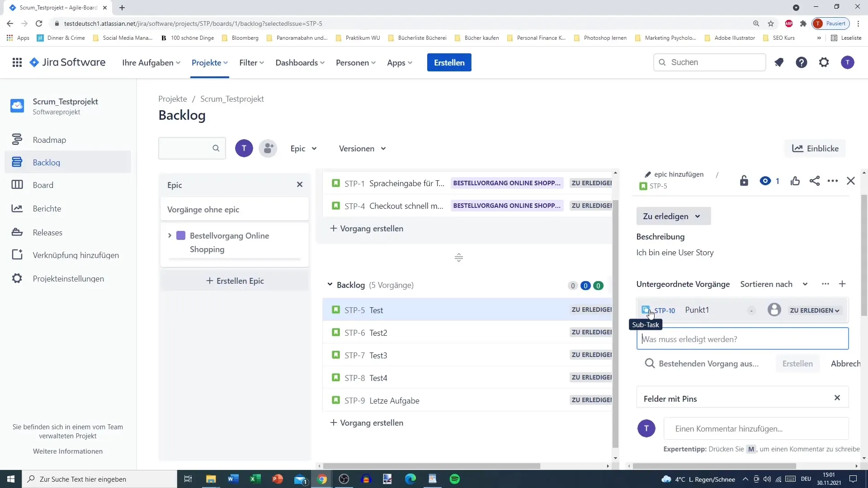The image size is (868, 488).
Task: Open child issues three-dot menu
Action: click(x=826, y=284)
